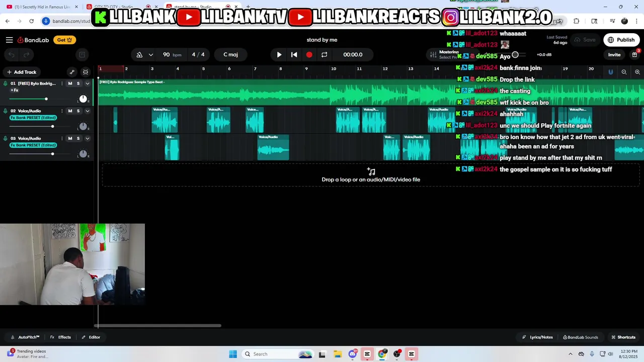Solo track 02 Voice/Audio

pyautogui.click(x=78, y=111)
